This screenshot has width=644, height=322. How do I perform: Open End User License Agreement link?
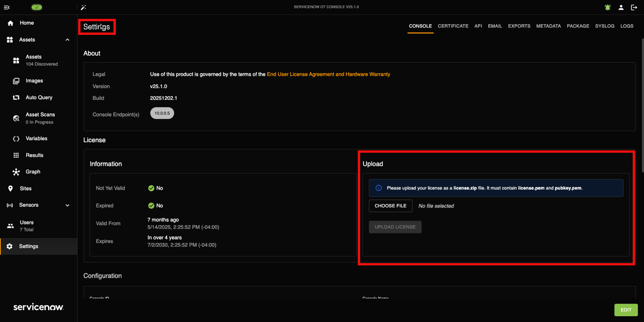pyautogui.click(x=329, y=74)
